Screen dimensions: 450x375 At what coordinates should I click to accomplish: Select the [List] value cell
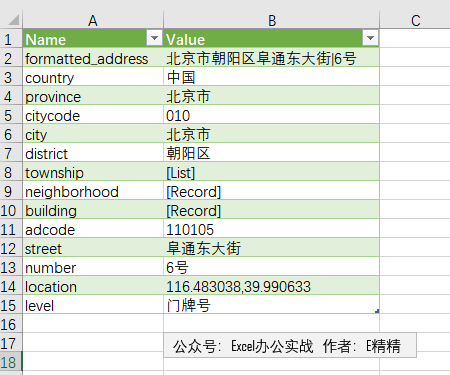tap(272, 172)
